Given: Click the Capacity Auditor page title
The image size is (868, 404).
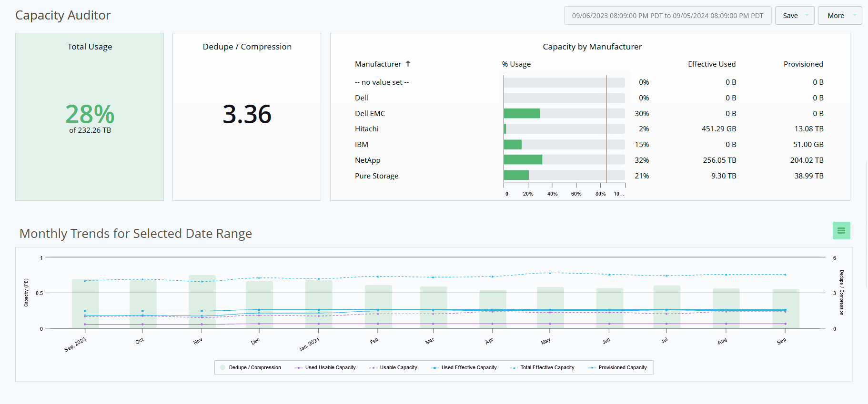Looking at the screenshot, I should (x=63, y=15).
